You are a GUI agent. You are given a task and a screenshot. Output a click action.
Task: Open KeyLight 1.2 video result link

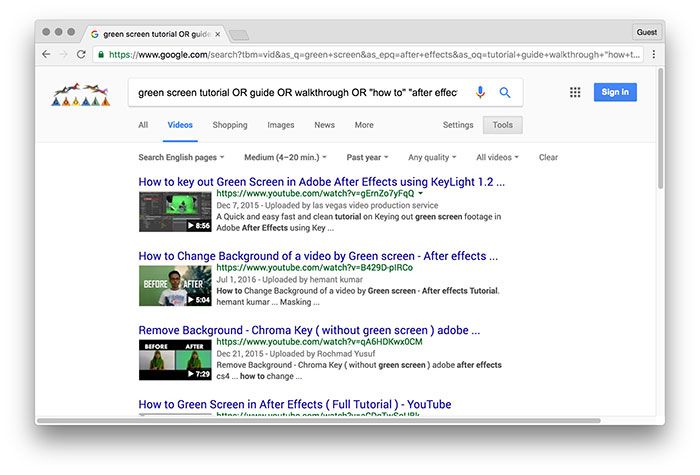point(321,182)
